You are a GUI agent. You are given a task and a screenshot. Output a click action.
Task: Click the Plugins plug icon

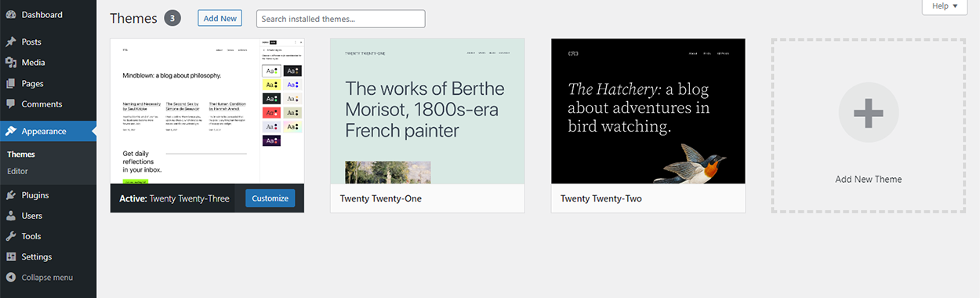pos(11,195)
